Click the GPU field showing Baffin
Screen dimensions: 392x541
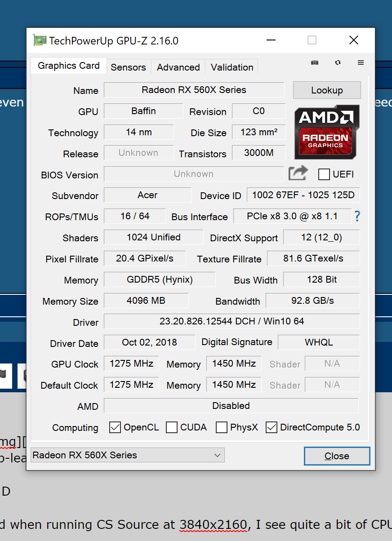[x=143, y=111]
